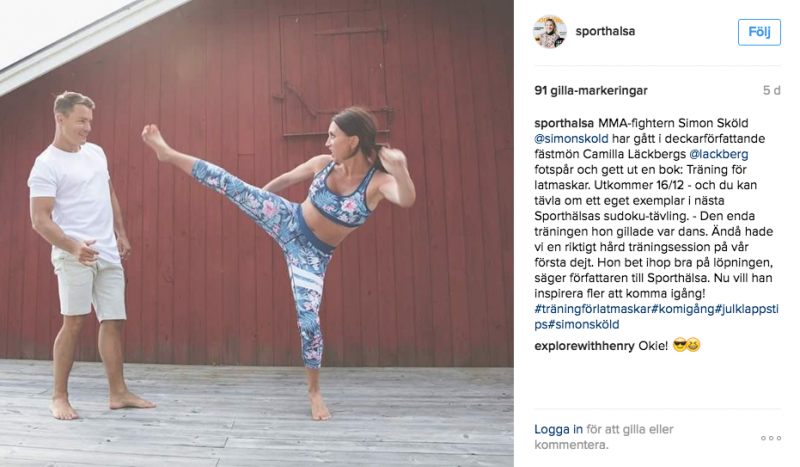Viewport: 800px width, 467px height.
Task: Open the #träningförlatmaskar hashtag
Action: (x=593, y=309)
